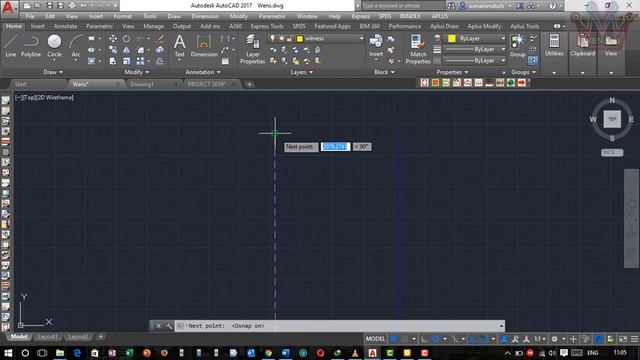Toggle polar tracking in status bar
This screenshot has height=360, width=640.
tap(436, 339)
